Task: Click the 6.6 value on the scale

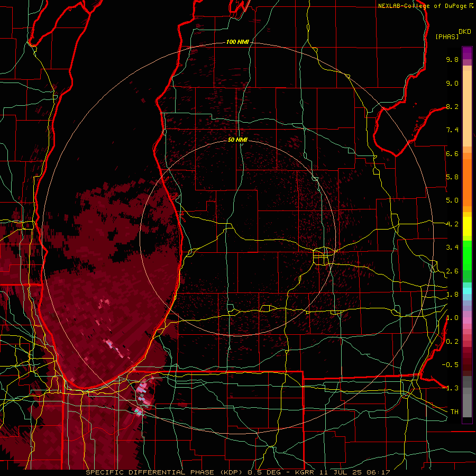Action: [x=452, y=153]
